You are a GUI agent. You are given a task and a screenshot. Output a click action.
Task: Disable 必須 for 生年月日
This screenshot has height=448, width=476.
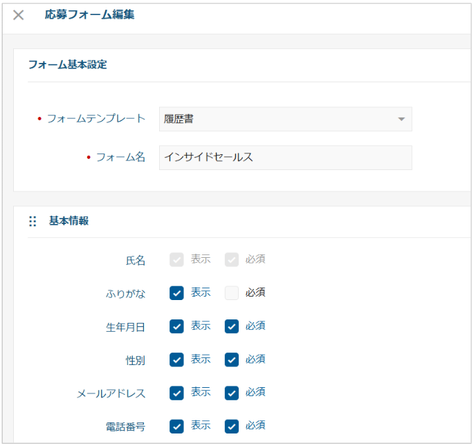[232, 326]
